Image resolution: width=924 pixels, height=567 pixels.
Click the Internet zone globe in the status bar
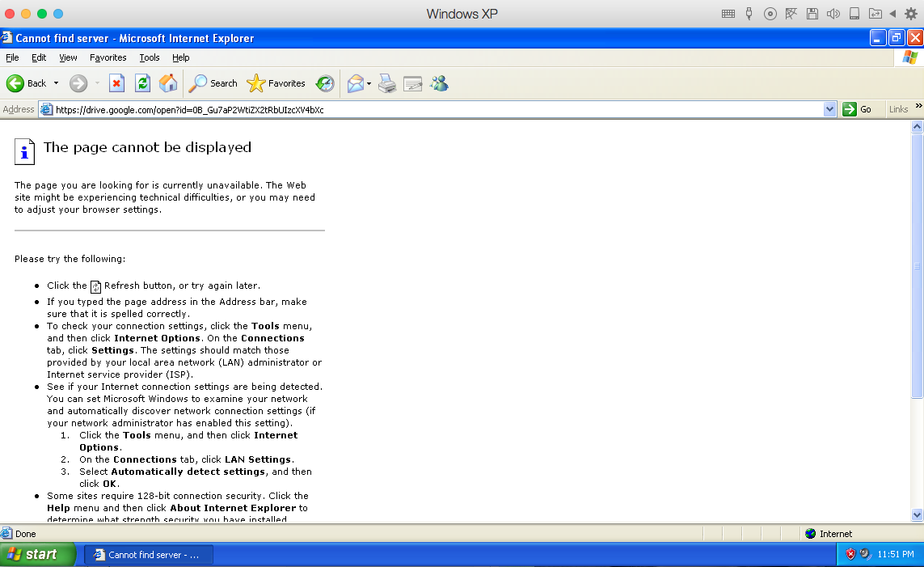point(811,533)
